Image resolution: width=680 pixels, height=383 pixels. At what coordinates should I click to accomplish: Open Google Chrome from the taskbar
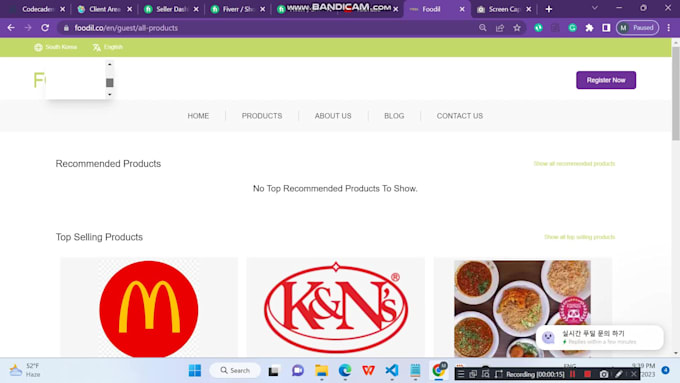tap(439, 371)
